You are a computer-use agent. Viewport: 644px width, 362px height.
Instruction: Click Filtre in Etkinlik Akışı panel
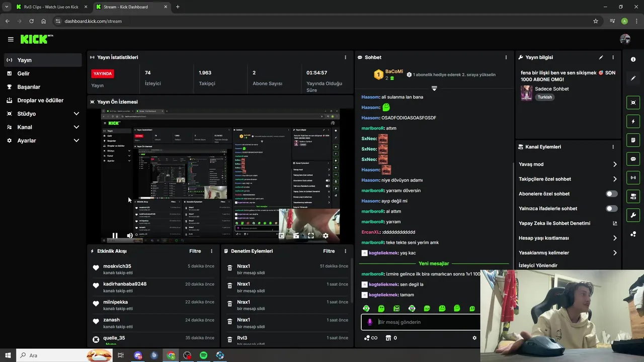click(x=195, y=251)
